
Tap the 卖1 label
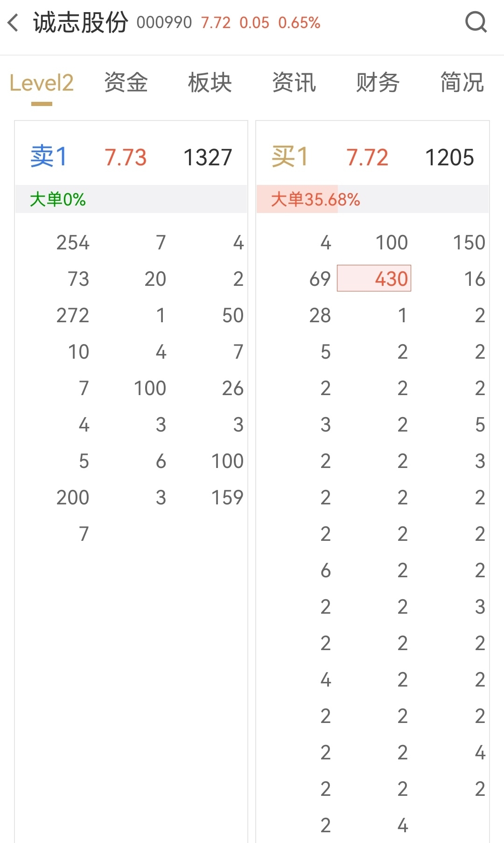pos(49,156)
